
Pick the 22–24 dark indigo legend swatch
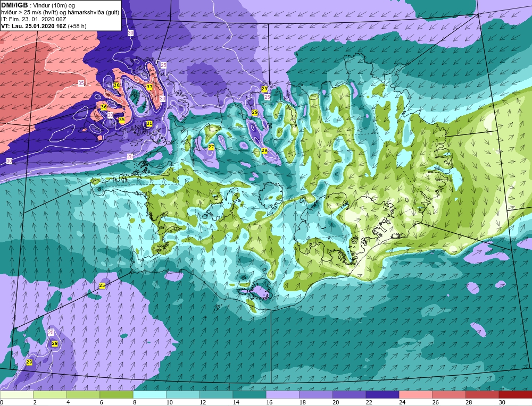[383, 395]
